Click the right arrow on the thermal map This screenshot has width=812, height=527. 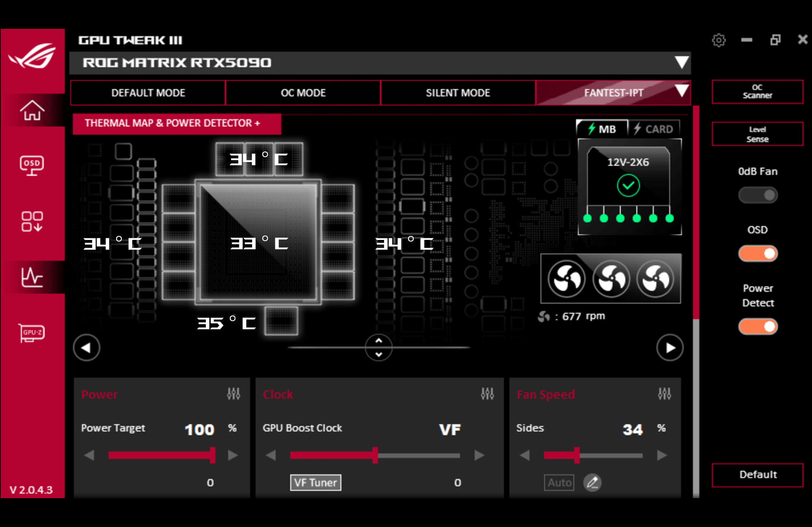(669, 348)
